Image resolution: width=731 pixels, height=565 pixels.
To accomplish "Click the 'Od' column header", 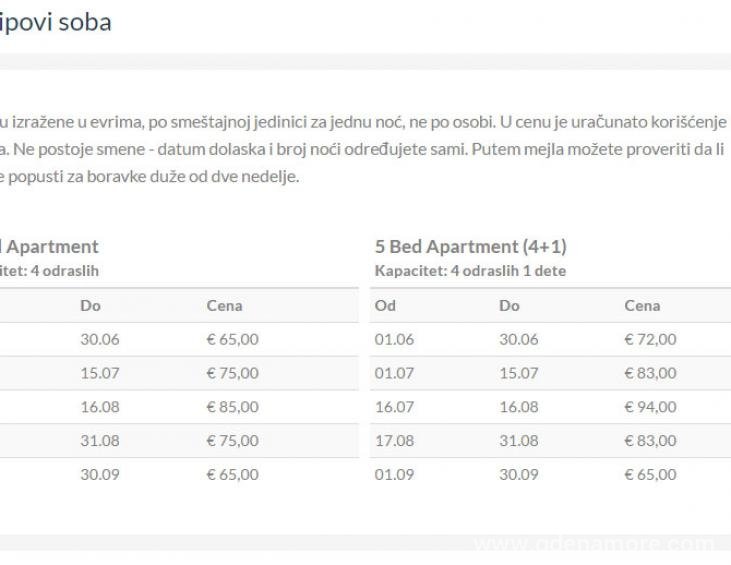I will pos(385,306).
